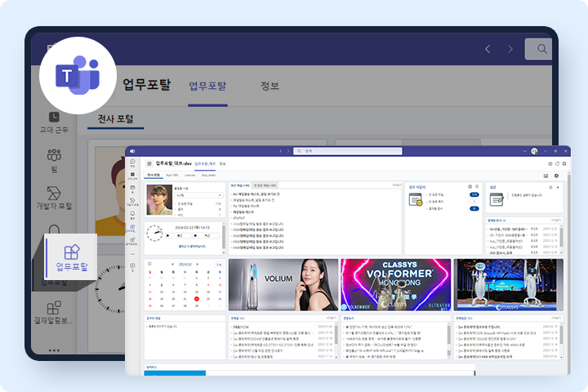Screen dimensions: 588x392
Task: Go back using the front window title bar arrow
Action: [280, 151]
